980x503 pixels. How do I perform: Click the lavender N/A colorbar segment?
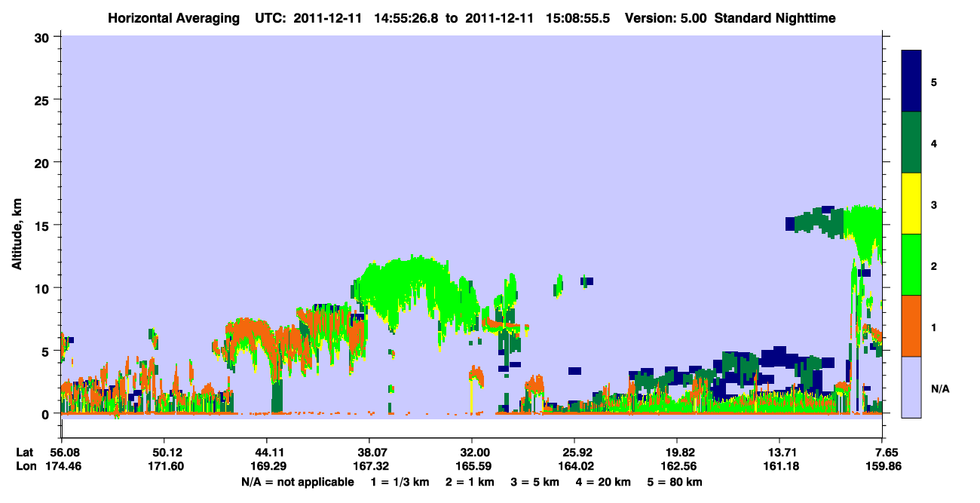tap(911, 386)
